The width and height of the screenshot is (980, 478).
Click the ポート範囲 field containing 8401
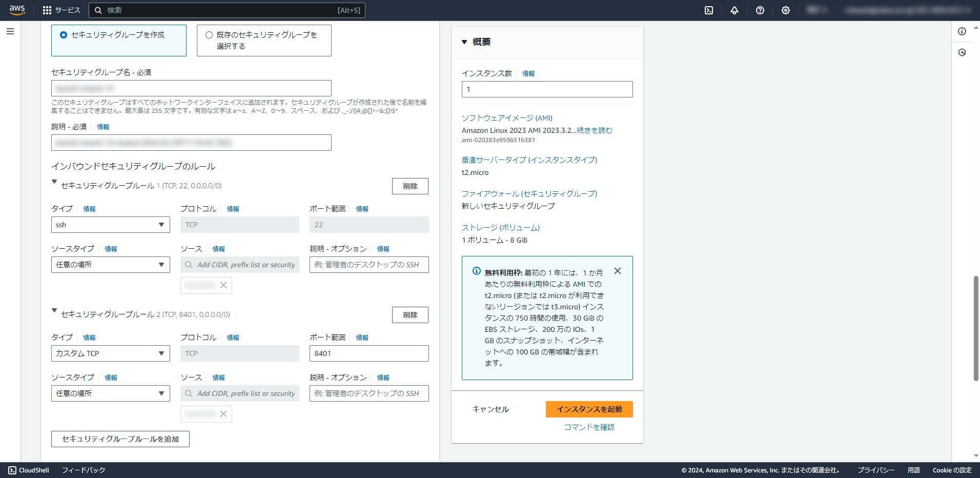[369, 353]
